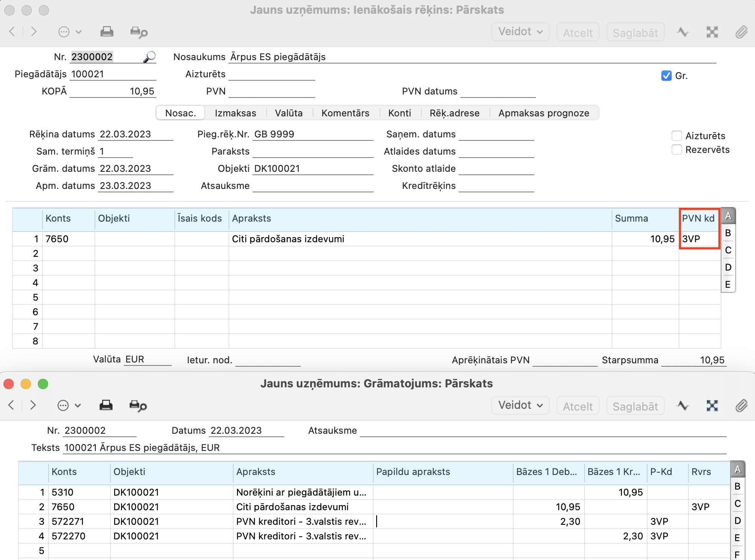Enable the Aizturēts checkbox
The width and height of the screenshot is (755, 560).
pyautogui.click(x=676, y=136)
